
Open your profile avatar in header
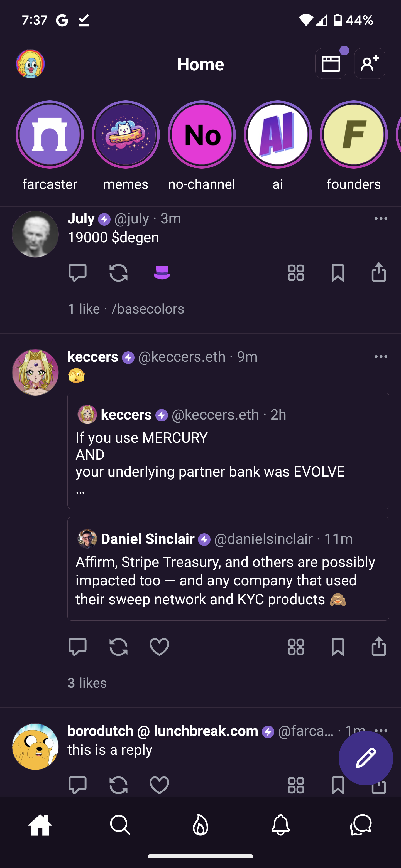[30, 64]
